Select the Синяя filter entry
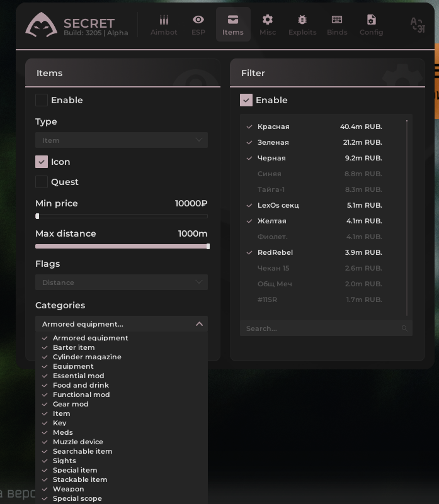Viewport: 439px width, 504px height. (270, 174)
